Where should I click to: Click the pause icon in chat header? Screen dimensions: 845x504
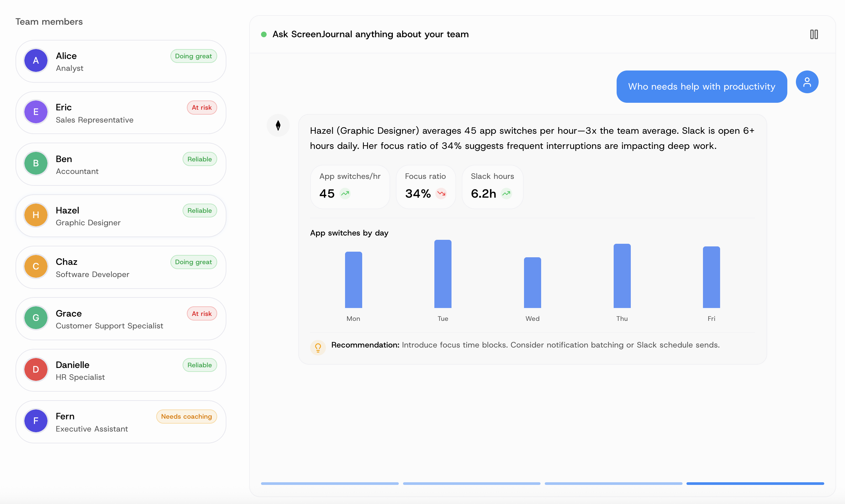pos(814,34)
